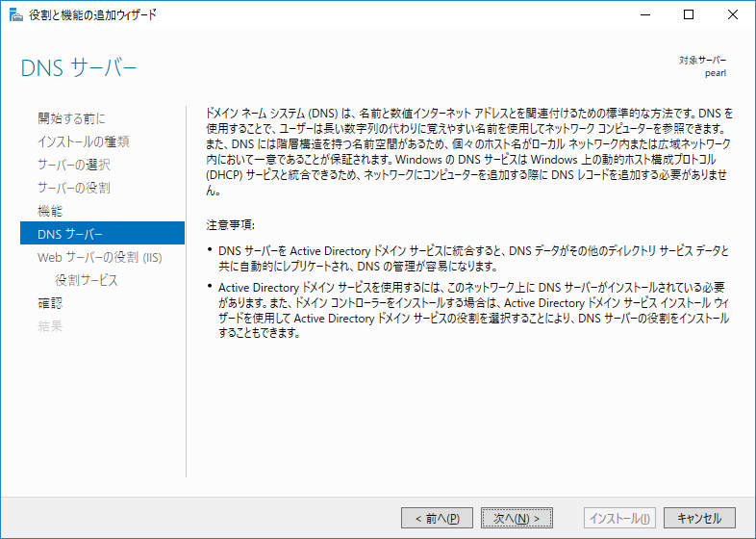Screen dimensions: 756x539
Task: Click the インストール(I) button
Action: (619, 518)
